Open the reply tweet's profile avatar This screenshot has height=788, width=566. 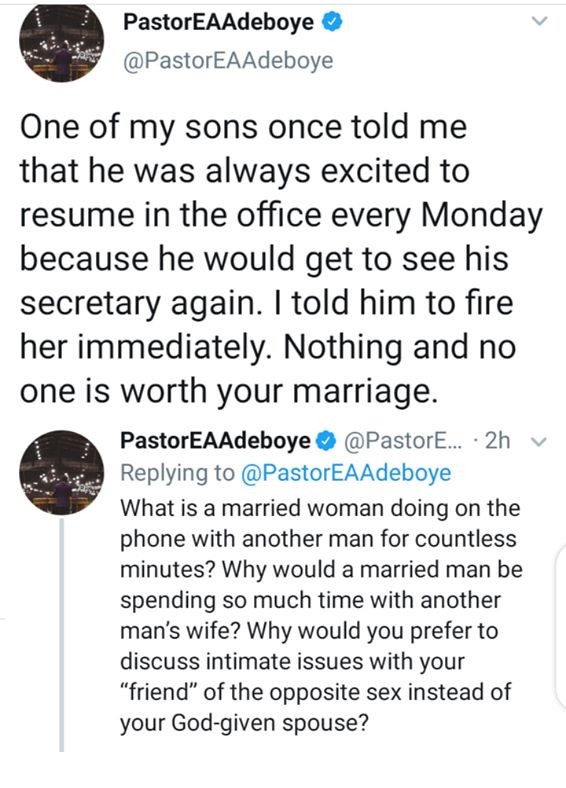pos(61,472)
